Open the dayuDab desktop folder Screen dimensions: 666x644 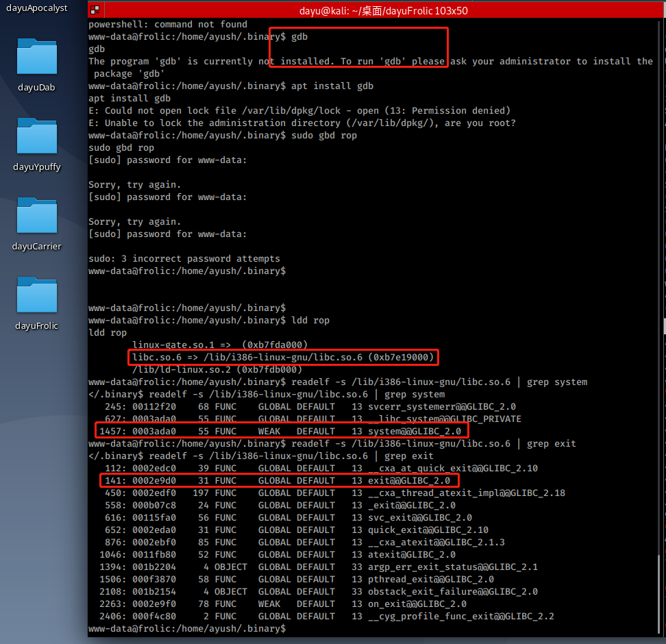tap(36, 64)
